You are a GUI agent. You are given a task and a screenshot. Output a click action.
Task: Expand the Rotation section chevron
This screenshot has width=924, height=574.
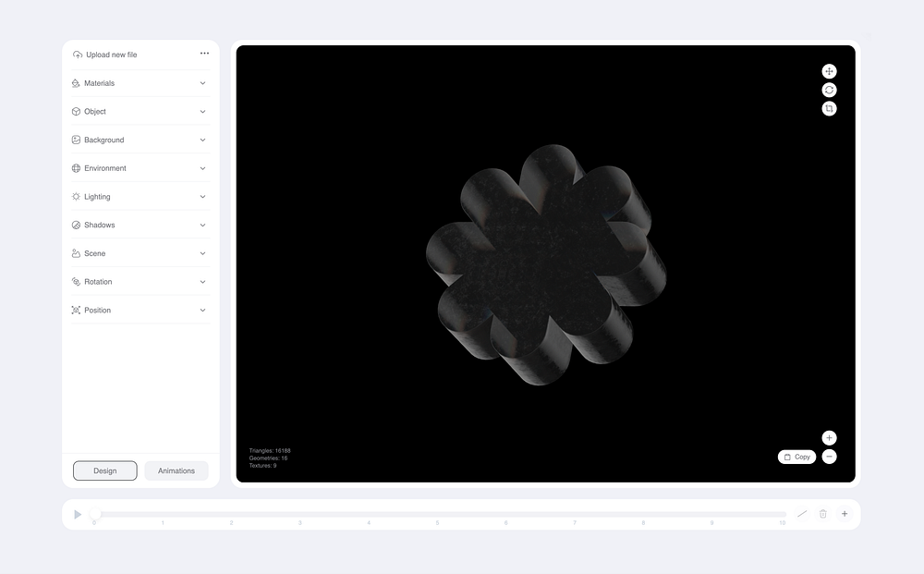point(202,282)
